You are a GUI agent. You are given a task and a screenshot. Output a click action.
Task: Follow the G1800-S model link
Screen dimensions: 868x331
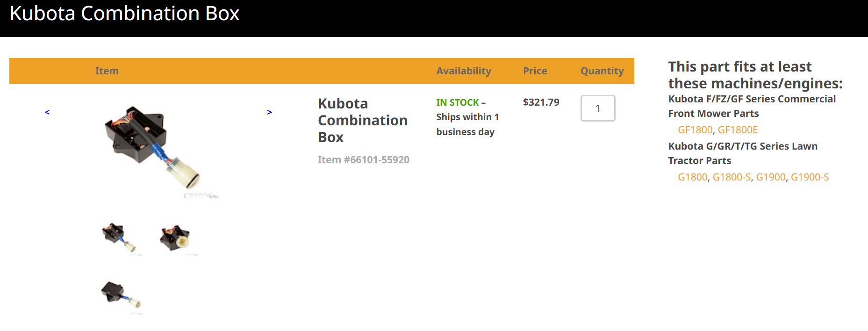pos(732,177)
